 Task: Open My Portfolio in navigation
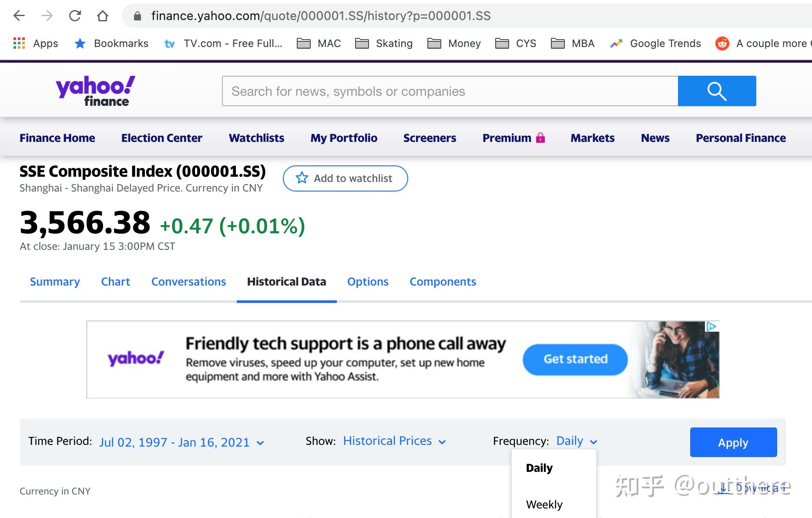point(344,138)
